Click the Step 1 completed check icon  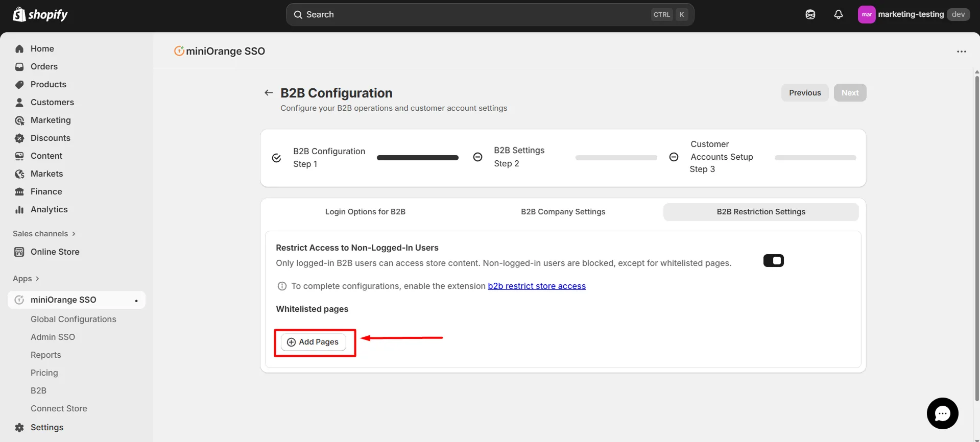tap(276, 158)
